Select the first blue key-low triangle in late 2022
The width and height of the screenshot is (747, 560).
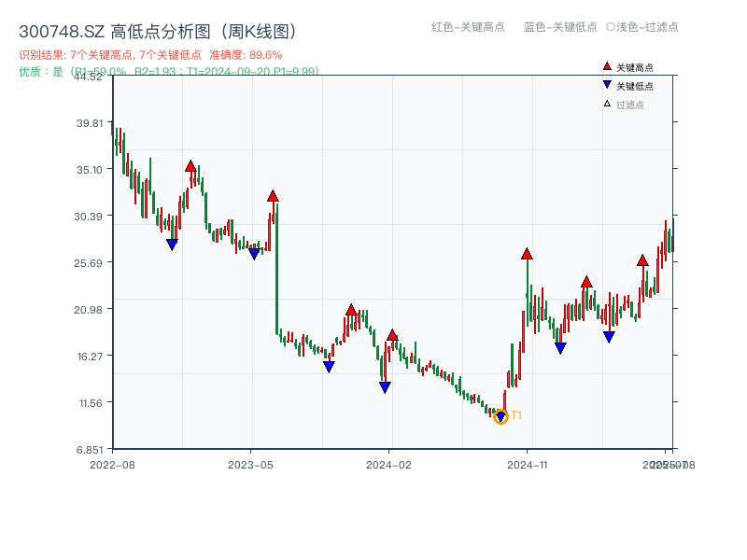tap(172, 245)
